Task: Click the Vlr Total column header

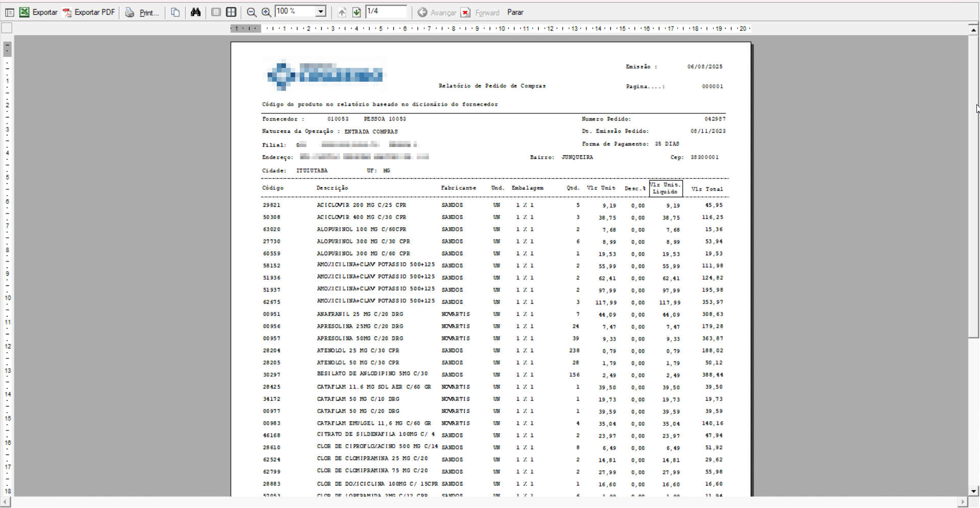Action: tap(707, 189)
